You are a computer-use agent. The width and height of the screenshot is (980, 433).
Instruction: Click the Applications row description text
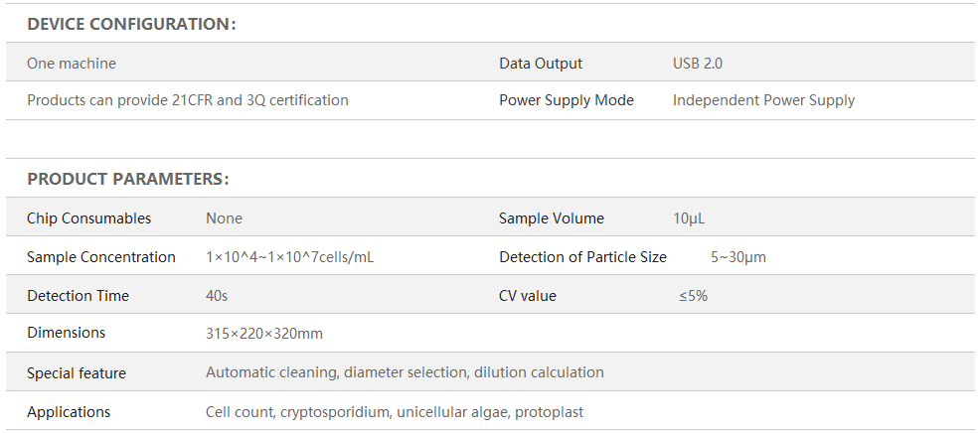(x=395, y=412)
